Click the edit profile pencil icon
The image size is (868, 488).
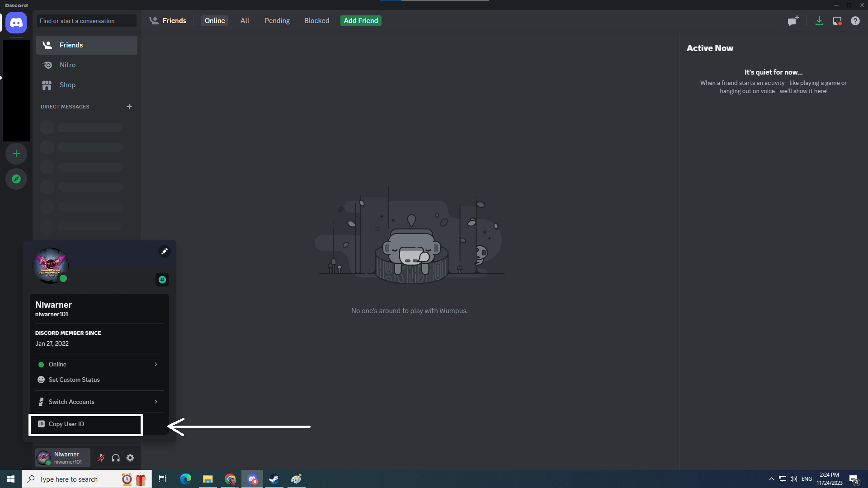tap(165, 251)
